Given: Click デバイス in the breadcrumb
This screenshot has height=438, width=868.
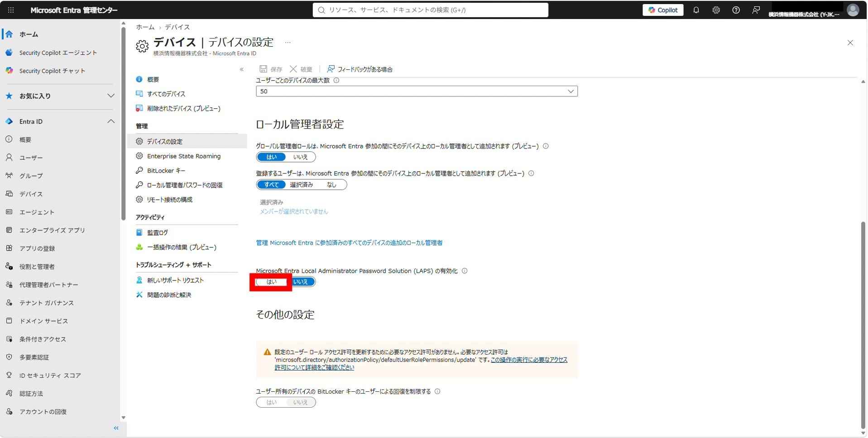Looking at the screenshot, I should point(177,27).
